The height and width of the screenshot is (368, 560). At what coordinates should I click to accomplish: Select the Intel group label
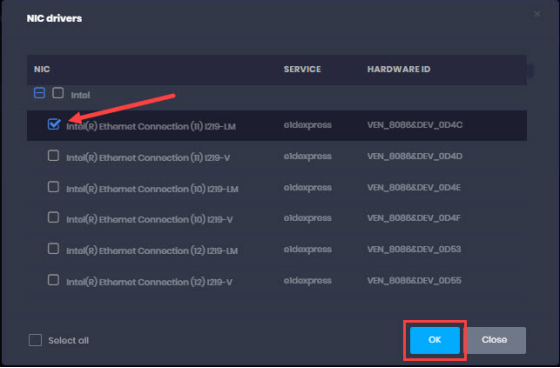[80, 95]
